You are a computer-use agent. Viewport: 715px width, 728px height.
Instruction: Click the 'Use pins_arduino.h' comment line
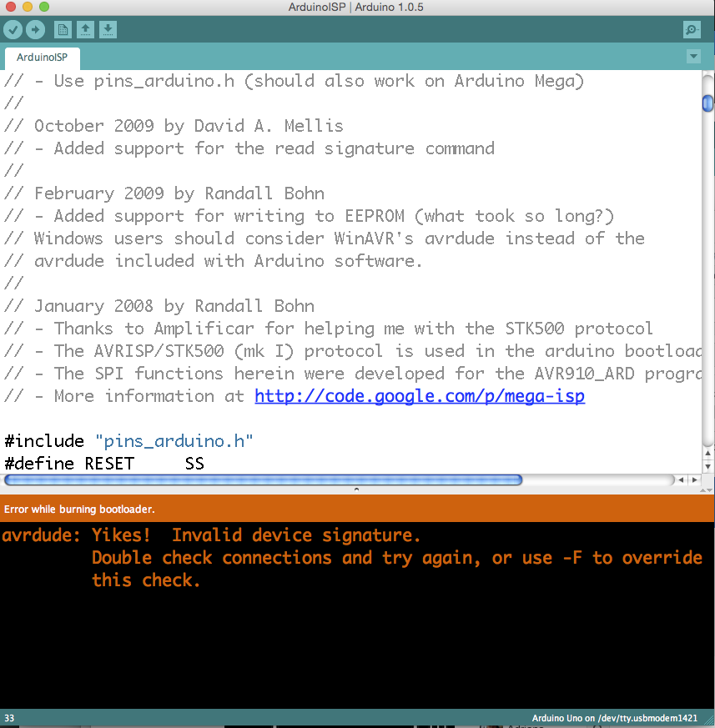[294, 81]
